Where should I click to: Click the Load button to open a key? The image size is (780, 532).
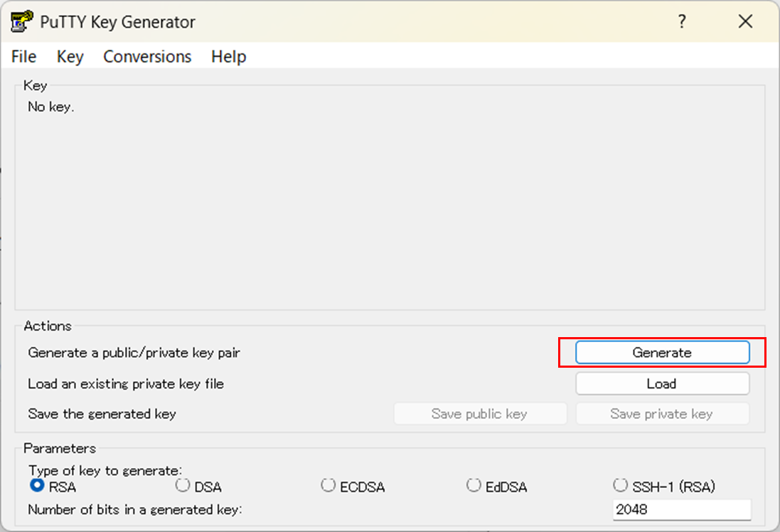662,383
